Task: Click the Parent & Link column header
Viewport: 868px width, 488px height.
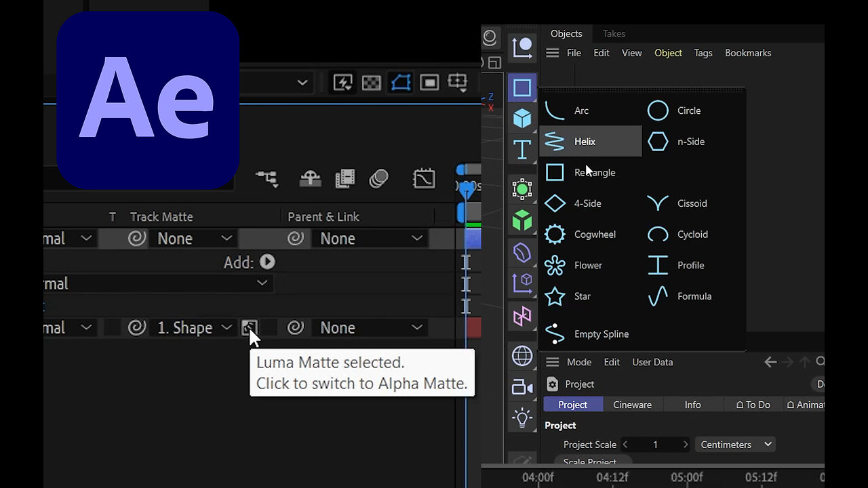Action: (323, 217)
